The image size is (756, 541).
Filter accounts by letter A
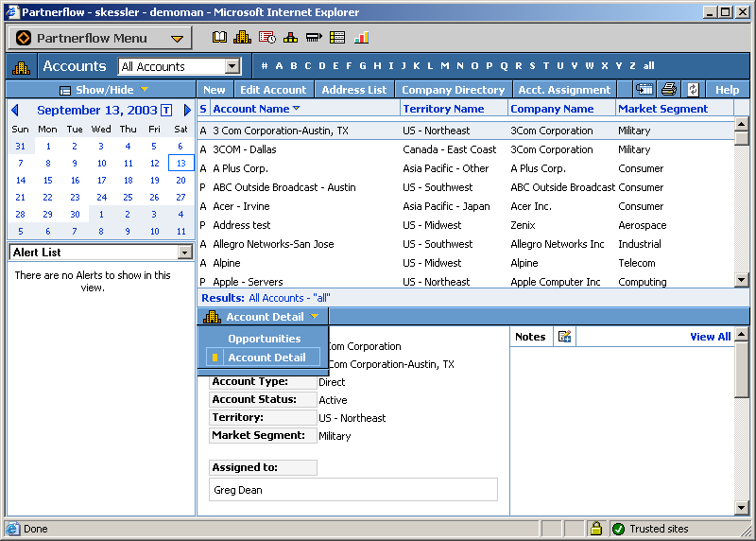(279, 65)
